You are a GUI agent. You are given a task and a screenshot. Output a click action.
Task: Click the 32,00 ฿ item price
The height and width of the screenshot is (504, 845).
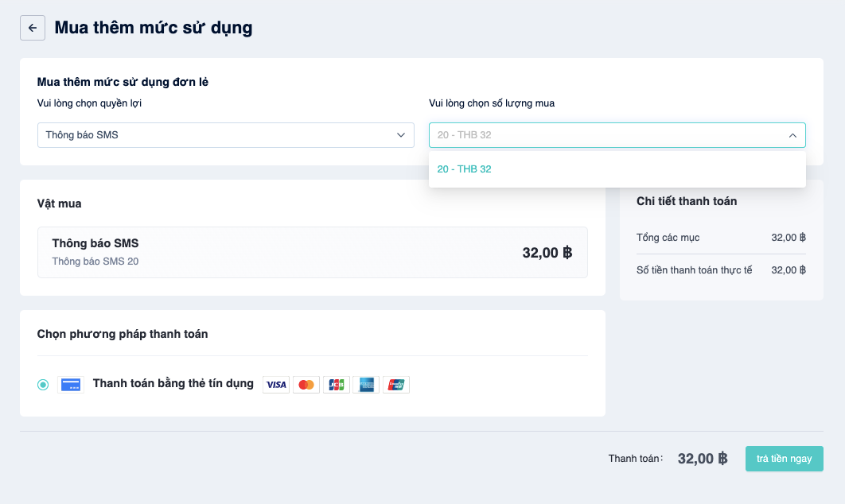point(547,253)
